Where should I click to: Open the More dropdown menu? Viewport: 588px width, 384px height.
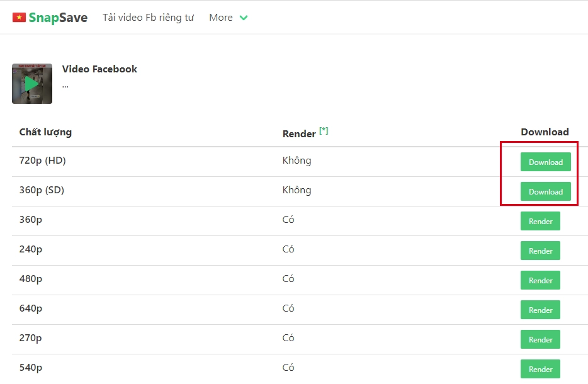click(220, 17)
